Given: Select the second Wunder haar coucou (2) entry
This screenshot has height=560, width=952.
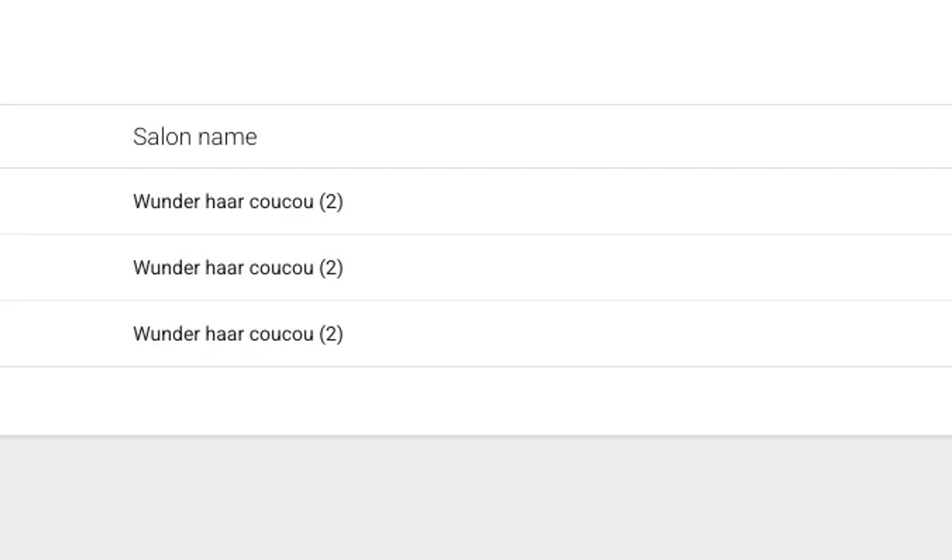Looking at the screenshot, I should click(x=476, y=267).
